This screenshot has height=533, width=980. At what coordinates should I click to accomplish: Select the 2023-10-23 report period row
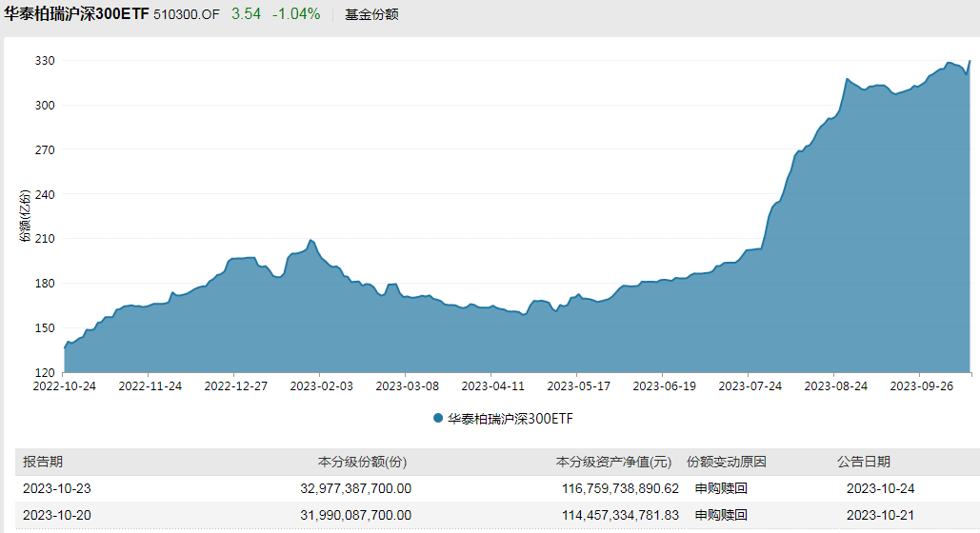click(x=57, y=488)
